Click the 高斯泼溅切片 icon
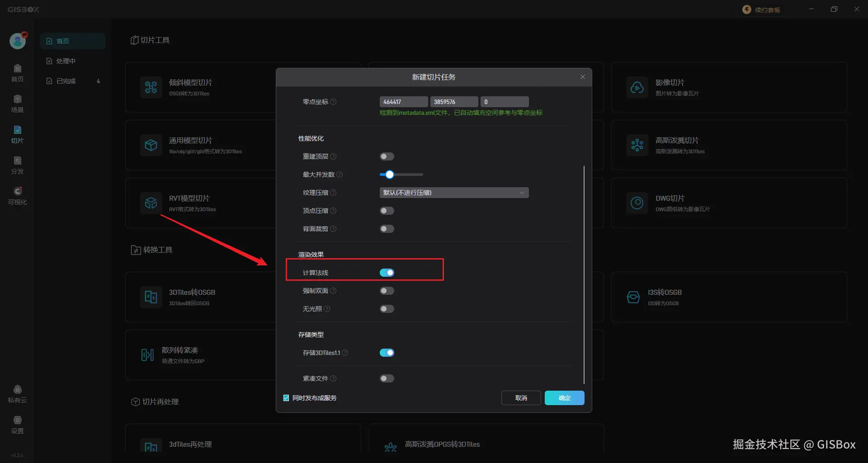This screenshot has width=868, height=463. click(637, 145)
